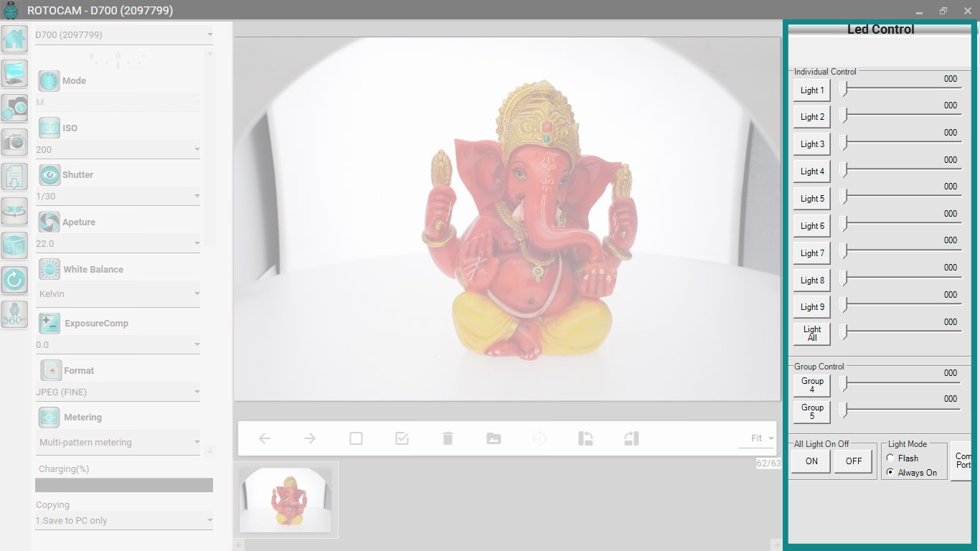Open the Fit zoom dropdown
This screenshot has width=980, height=551.
click(758, 438)
